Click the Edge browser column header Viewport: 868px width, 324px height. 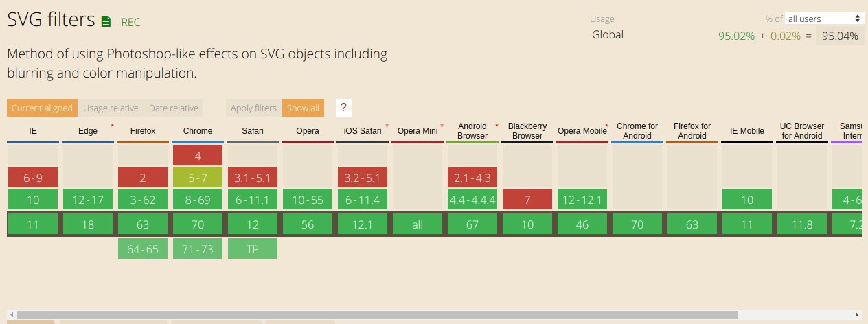(x=88, y=131)
